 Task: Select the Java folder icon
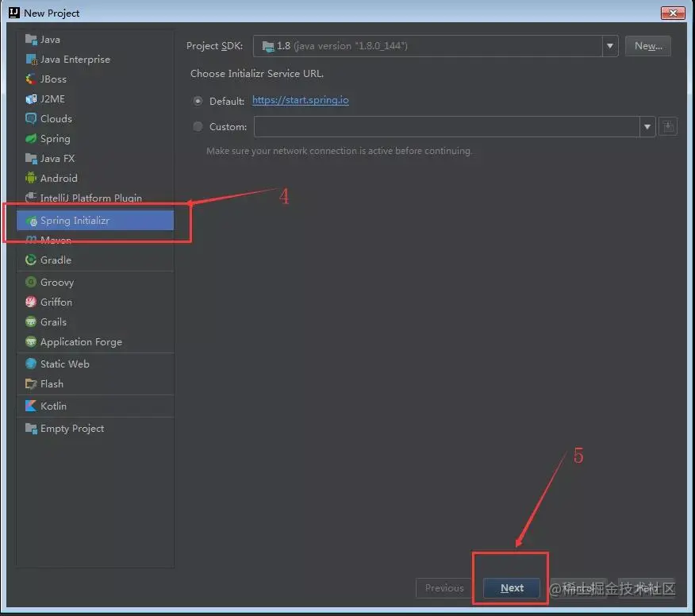(31, 40)
